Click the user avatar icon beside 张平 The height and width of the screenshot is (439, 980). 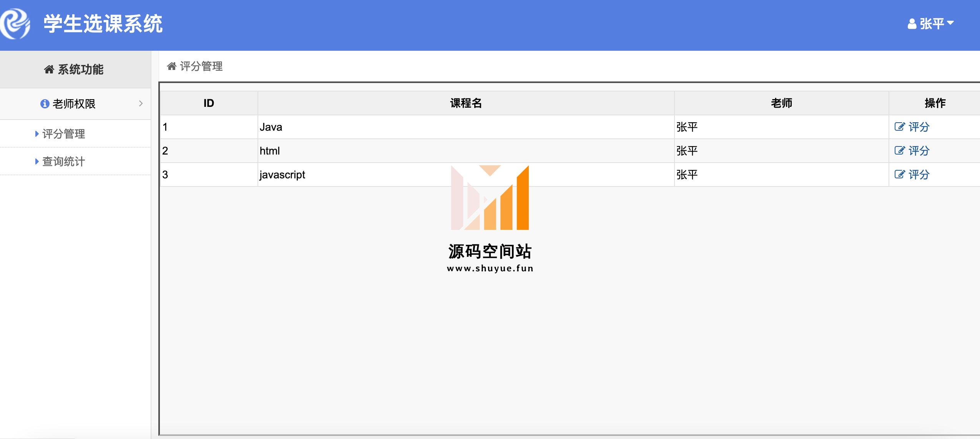coord(912,24)
